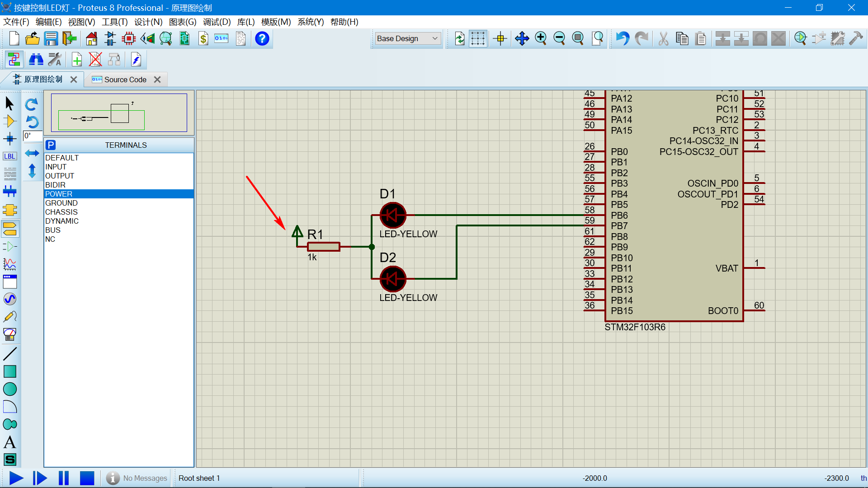Select the Component Mode tool

9,121
